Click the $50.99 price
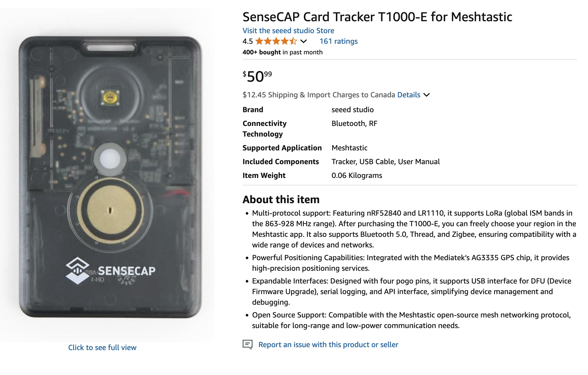This screenshot has height=375, width=588. [x=257, y=76]
